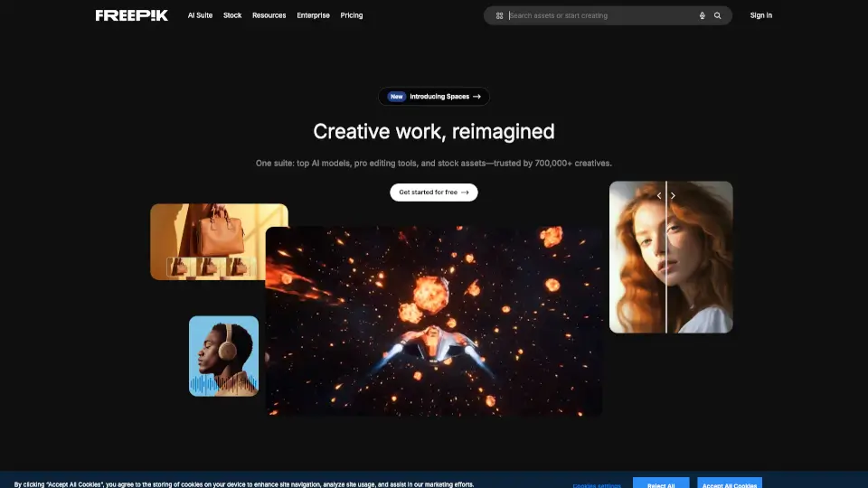Screen dimensions: 868x488
Task: Open the man with headphones thumbnail
Action: 223,356
